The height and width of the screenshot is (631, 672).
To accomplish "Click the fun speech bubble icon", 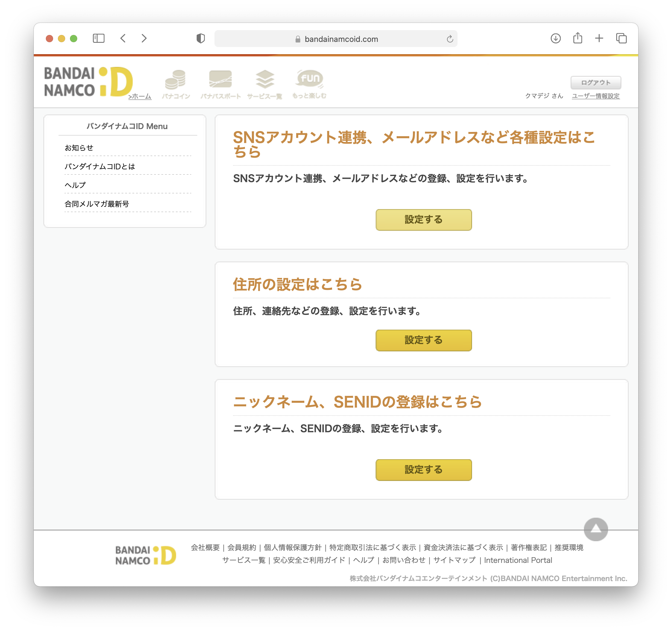I will (x=309, y=79).
